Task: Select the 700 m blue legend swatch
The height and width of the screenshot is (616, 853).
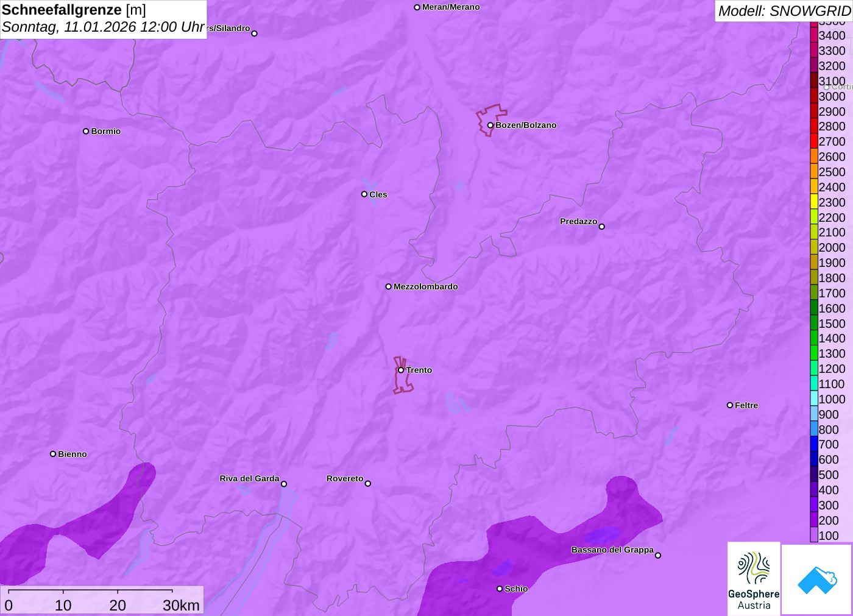Action: 814,444
